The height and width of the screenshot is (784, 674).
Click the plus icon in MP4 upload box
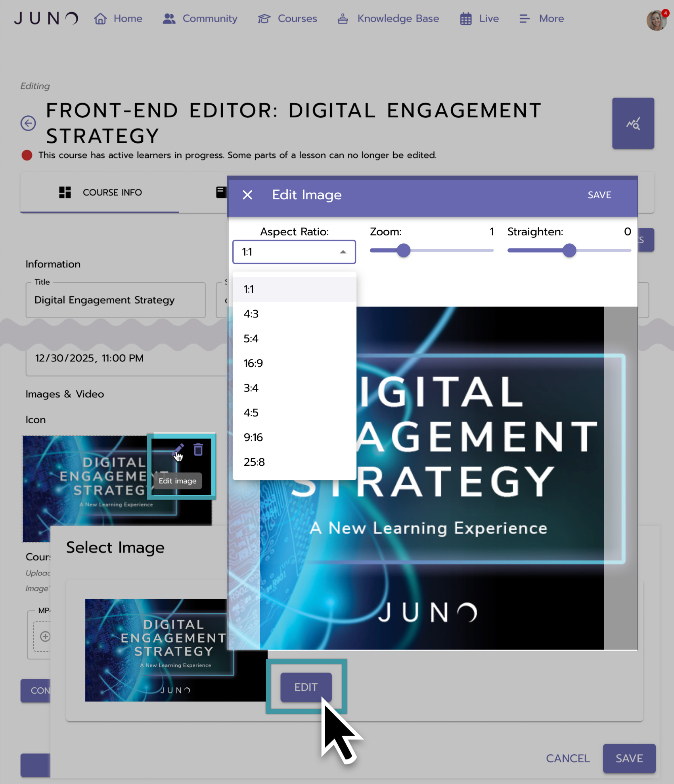[x=45, y=636]
